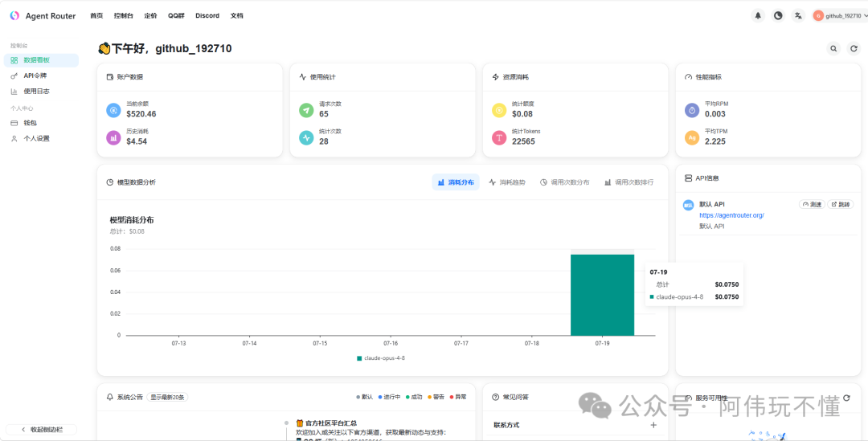This screenshot has width=868, height=441.
Task: Open 使用日志 in the sidebar
Action: pyautogui.click(x=41, y=92)
